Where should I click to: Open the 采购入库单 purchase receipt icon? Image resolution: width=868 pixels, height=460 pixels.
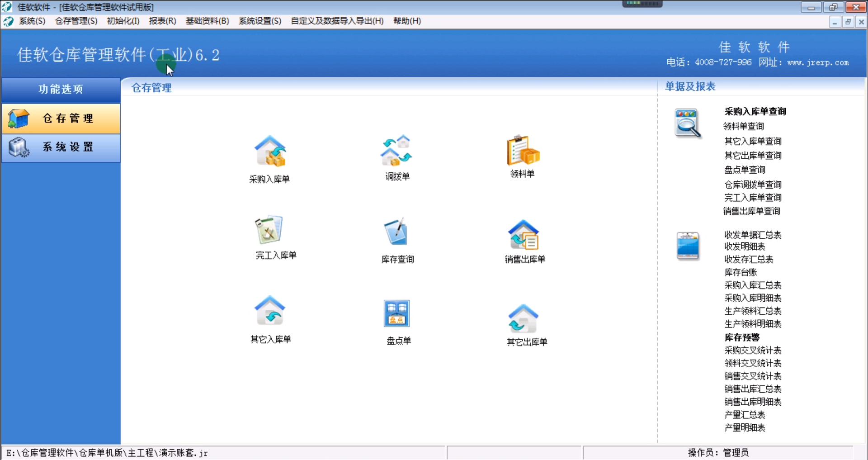tap(270, 151)
